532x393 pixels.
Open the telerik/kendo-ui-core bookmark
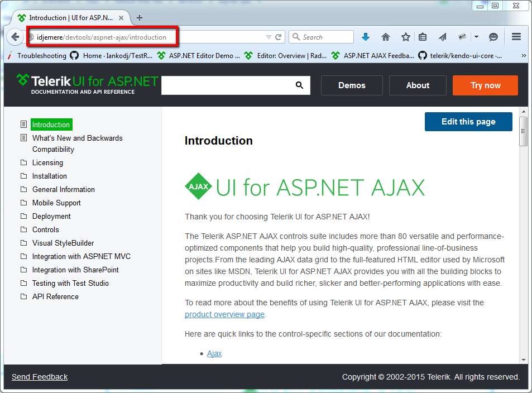point(460,56)
